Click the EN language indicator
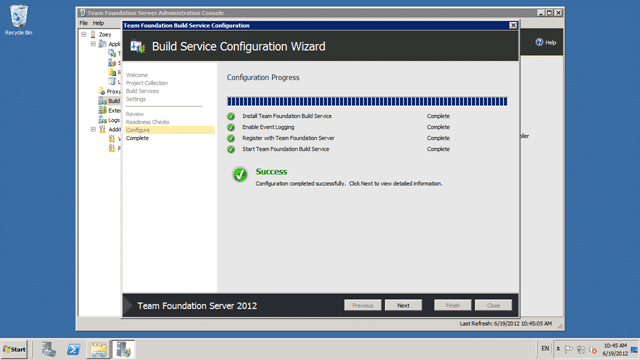 click(545, 349)
